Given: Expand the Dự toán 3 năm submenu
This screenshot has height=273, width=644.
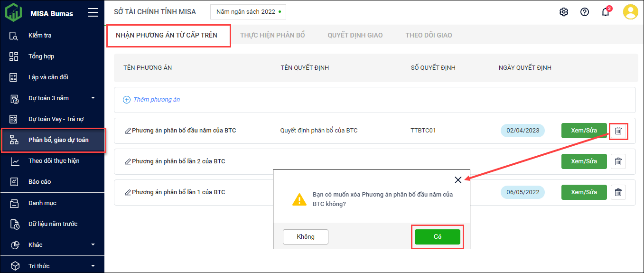Looking at the screenshot, I should [93, 98].
